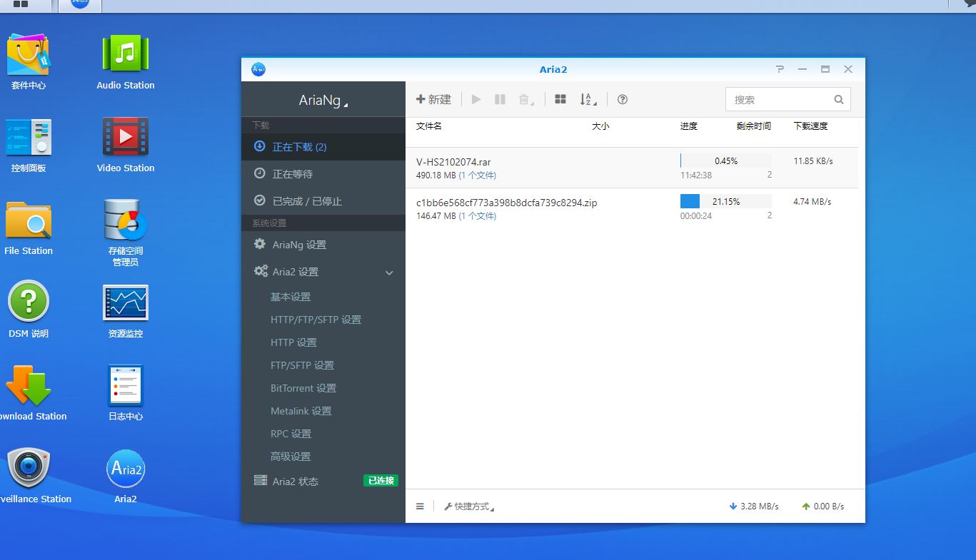Collapse the Aria2 设置 chevron
This screenshot has width=976, height=560.
coord(389,273)
